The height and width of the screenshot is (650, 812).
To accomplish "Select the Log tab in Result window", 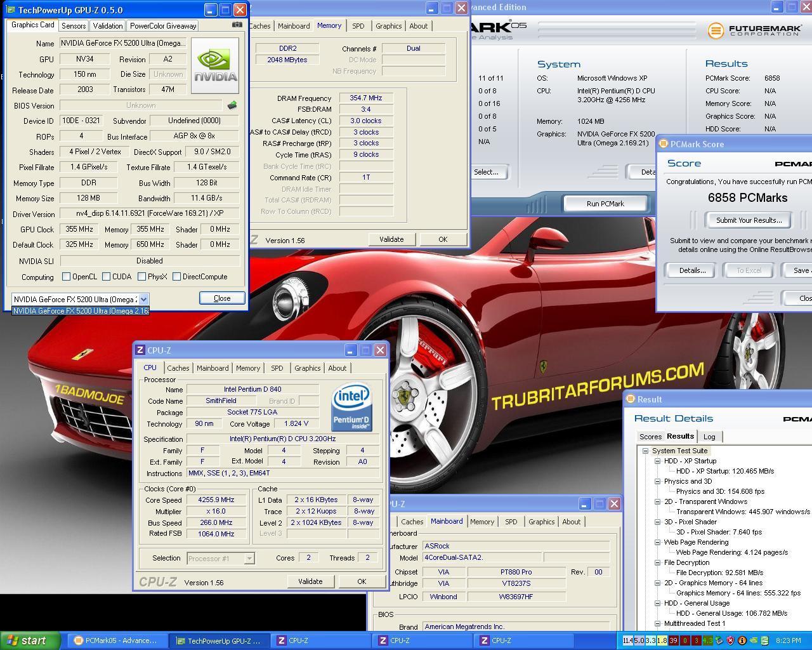I will (709, 437).
